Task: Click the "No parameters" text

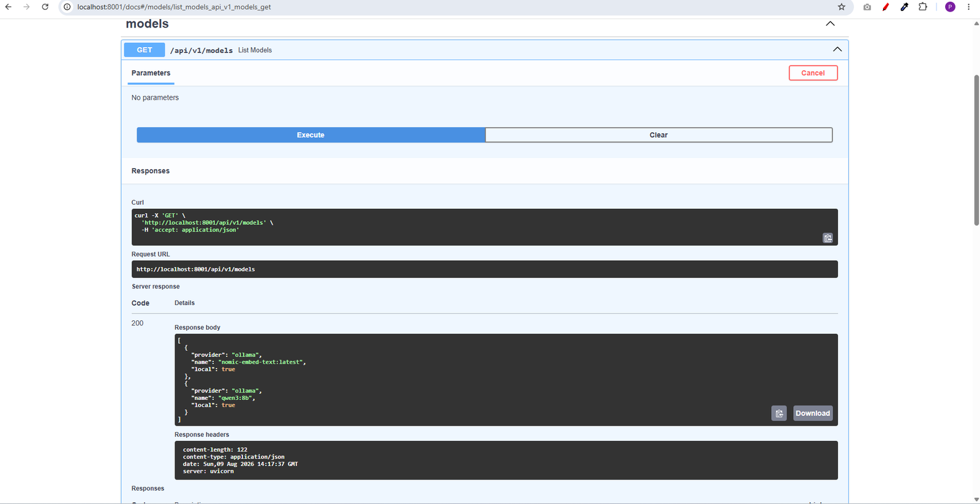Action: pos(155,97)
